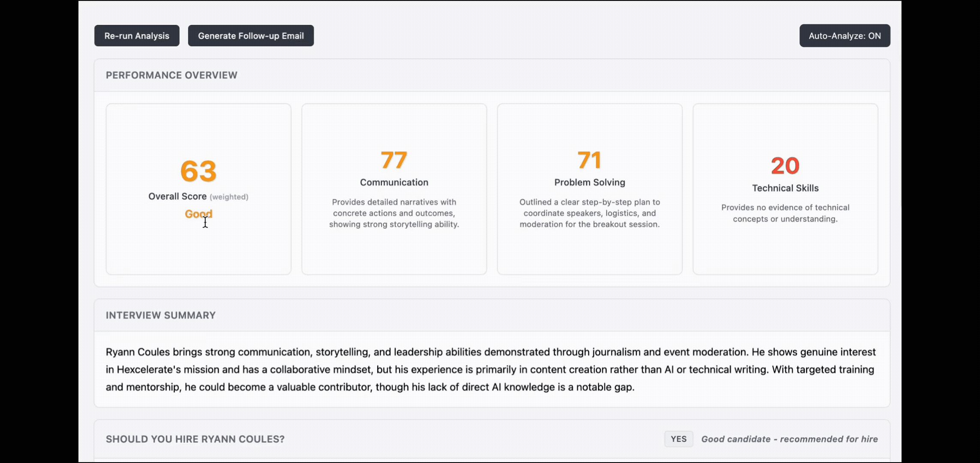
Task: Select the Technical Skills card title
Action: 785,188
